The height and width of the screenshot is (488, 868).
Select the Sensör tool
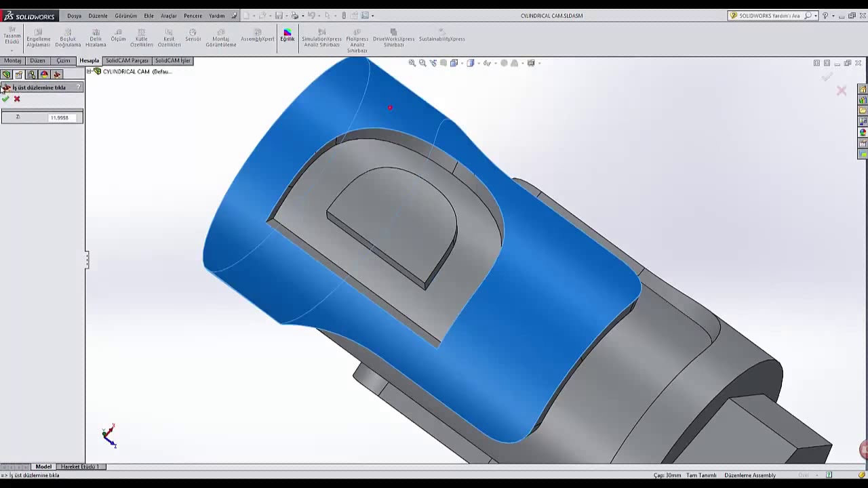(193, 35)
